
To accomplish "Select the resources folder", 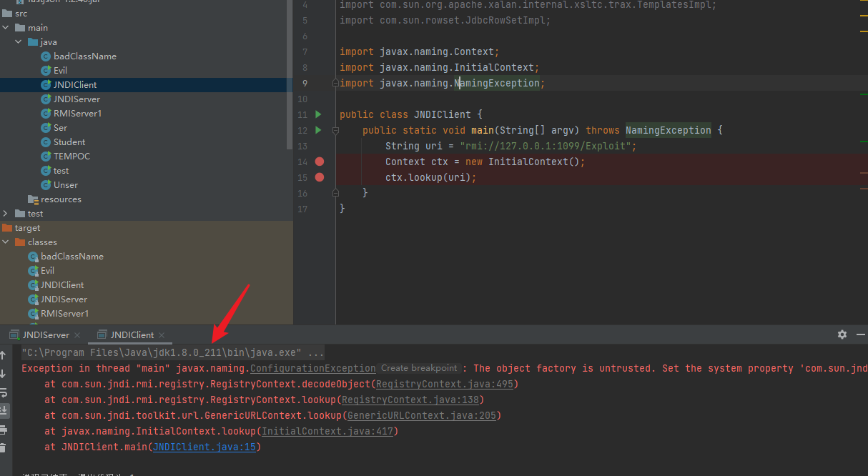I will point(61,199).
